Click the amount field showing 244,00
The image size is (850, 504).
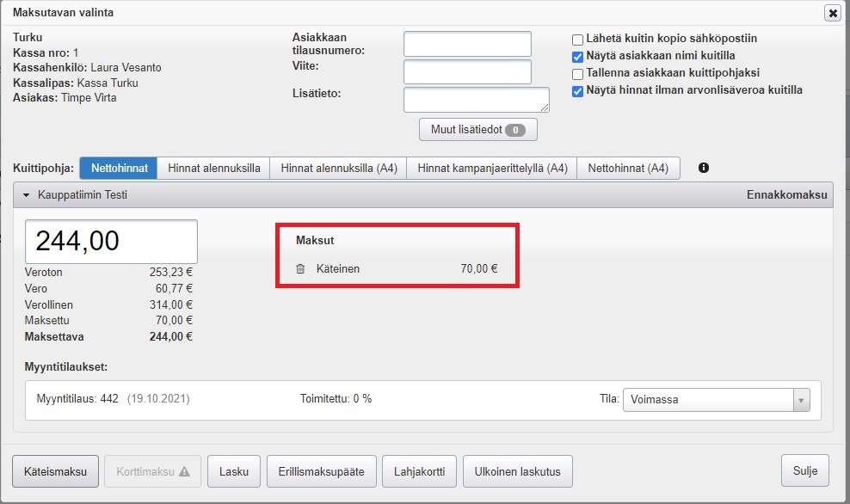click(x=112, y=242)
